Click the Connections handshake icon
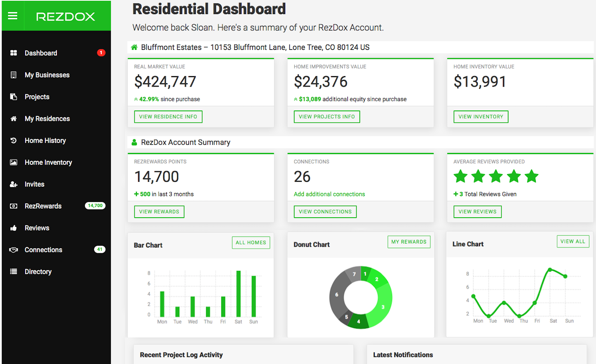 pos(14,249)
